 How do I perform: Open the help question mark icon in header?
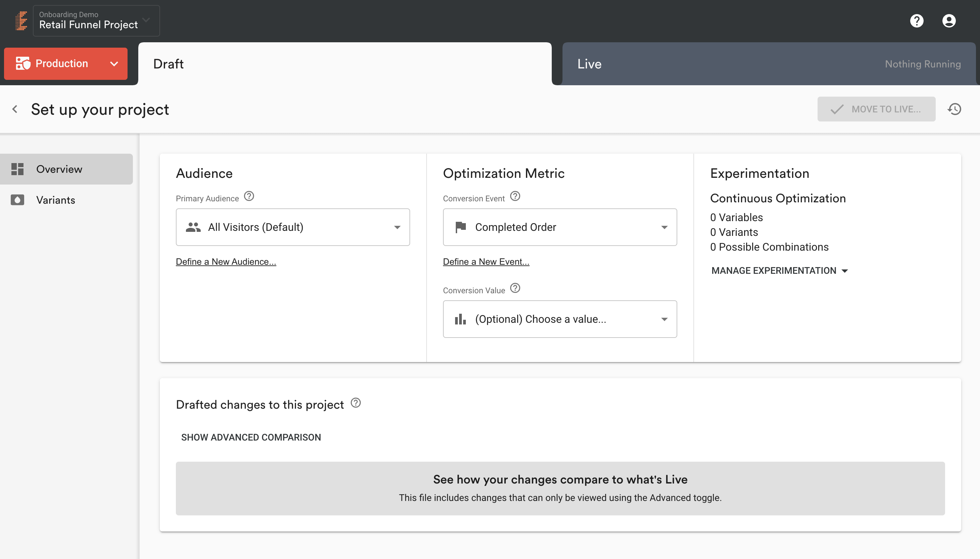(x=917, y=21)
